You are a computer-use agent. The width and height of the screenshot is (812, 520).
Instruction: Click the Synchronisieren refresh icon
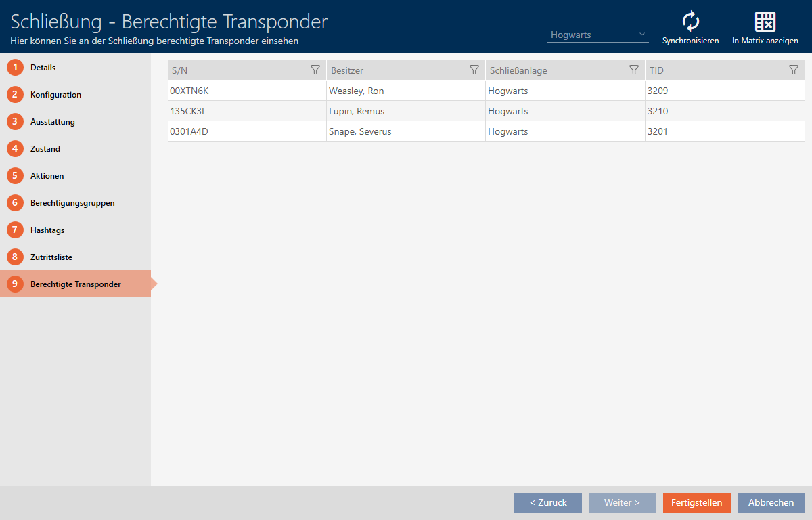pos(690,22)
